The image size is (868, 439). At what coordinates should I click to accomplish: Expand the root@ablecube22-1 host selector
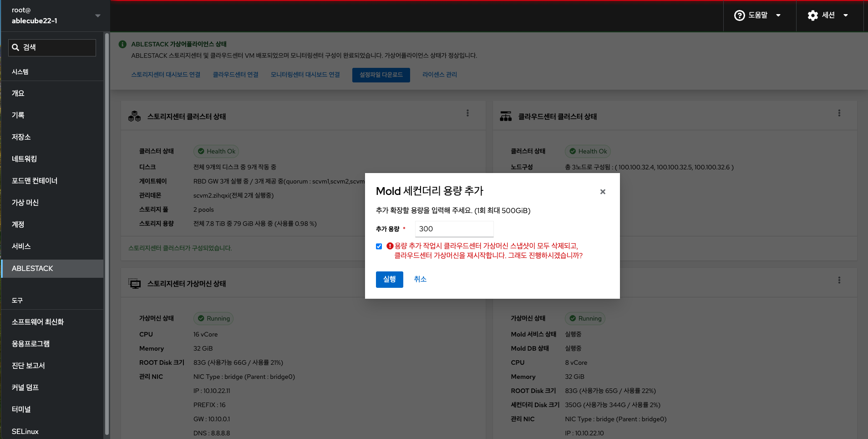pos(56,15)
